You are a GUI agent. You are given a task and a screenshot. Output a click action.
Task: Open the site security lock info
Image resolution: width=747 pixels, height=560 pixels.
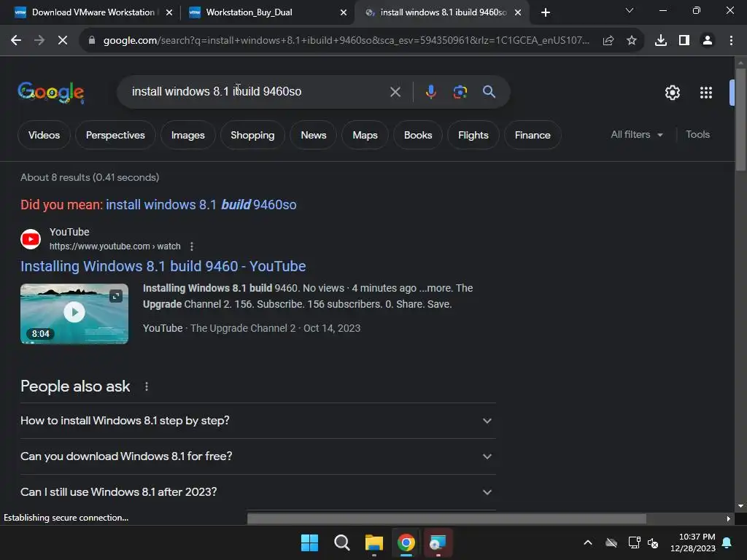coord(92,41)
